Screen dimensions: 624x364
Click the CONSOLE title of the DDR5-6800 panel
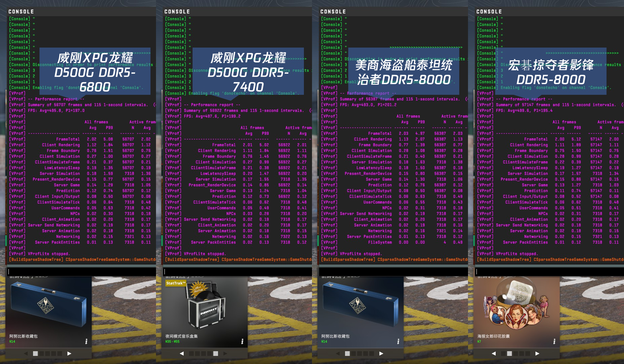pyautogui.click(x=21, y=12)
